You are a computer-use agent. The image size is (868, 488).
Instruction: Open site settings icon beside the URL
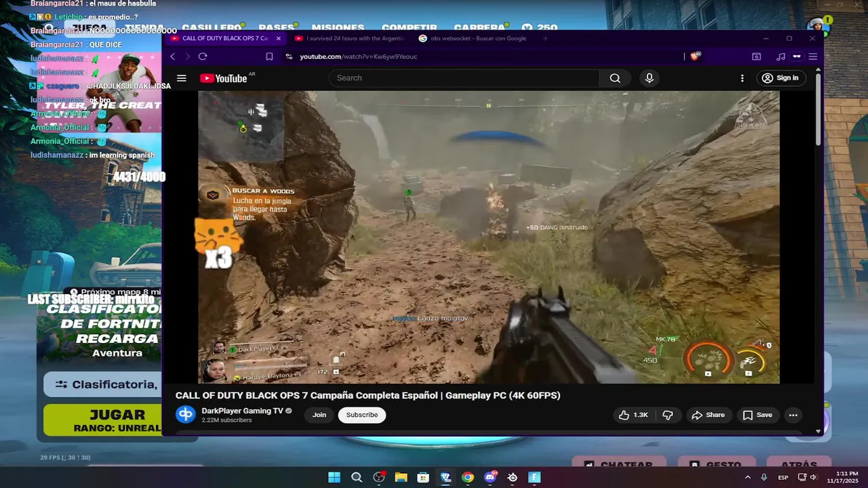pyautogui.click(x=289, y=56)
